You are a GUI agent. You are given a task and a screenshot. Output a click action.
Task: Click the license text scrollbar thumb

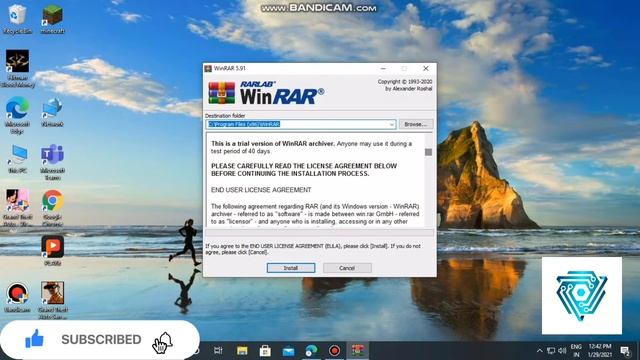[x=428, y=152]
